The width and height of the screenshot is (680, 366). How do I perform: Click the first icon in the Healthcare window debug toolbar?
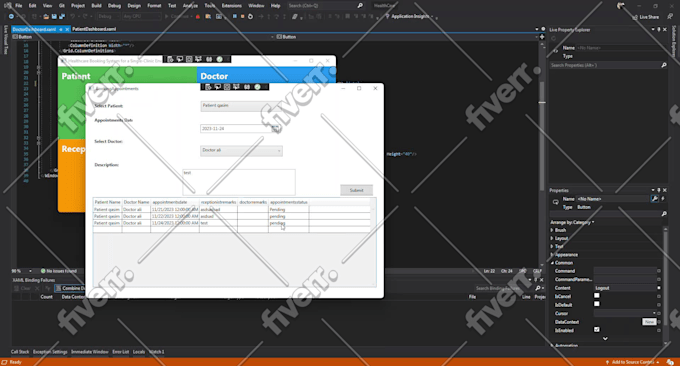coord(170,59)
